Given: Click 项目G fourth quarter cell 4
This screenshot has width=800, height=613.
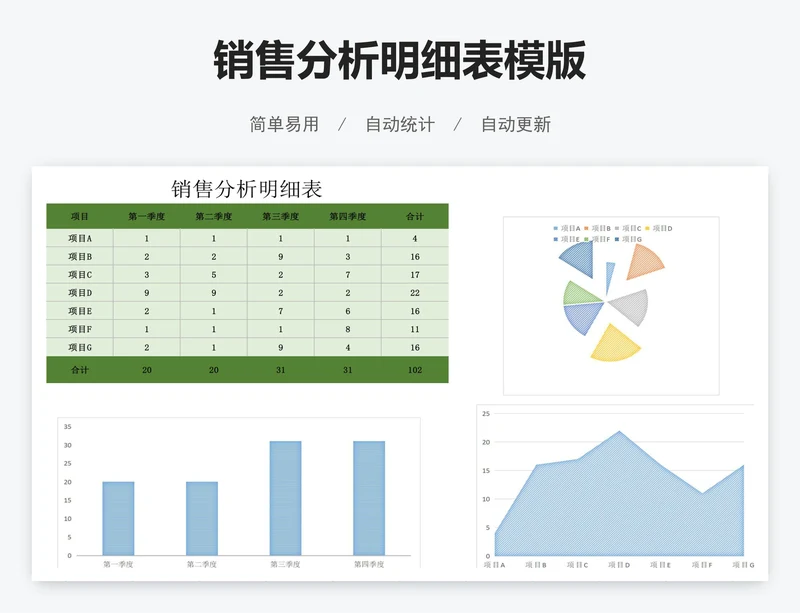Looking at the screenshot, I should [x=347, y=348].
